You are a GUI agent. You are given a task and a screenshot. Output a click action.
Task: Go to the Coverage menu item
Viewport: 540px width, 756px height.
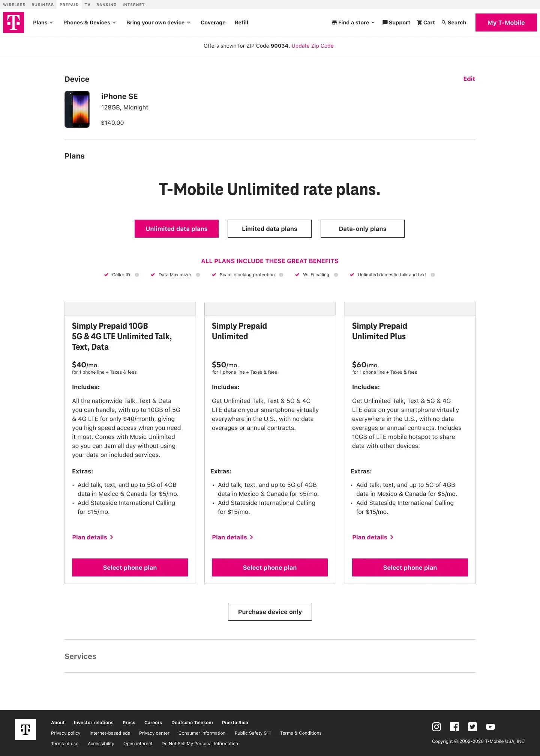coord(213,22)
